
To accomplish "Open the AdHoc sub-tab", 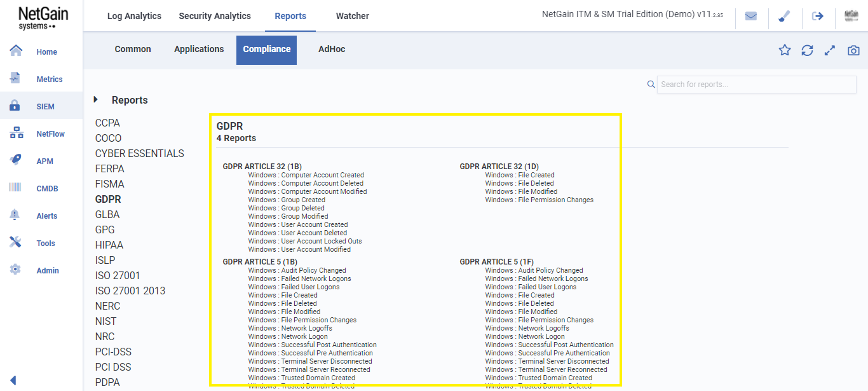I will pyautogui.click(x=332, y=49).
